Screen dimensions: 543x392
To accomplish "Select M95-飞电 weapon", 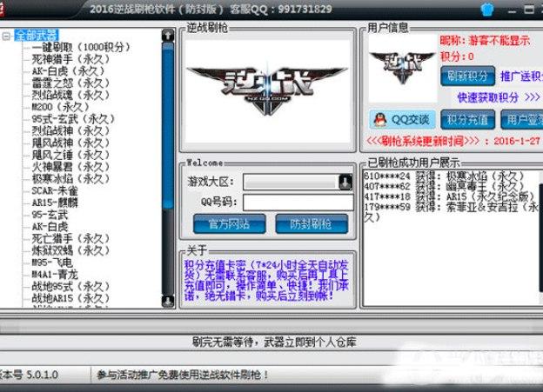I will click(x=52, y=262).
